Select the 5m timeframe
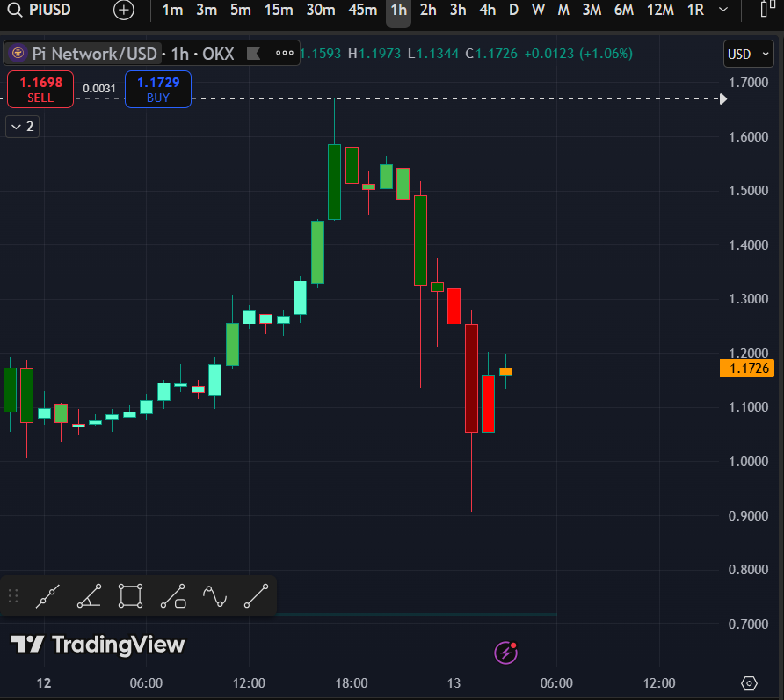 click(x=241, y=10)
